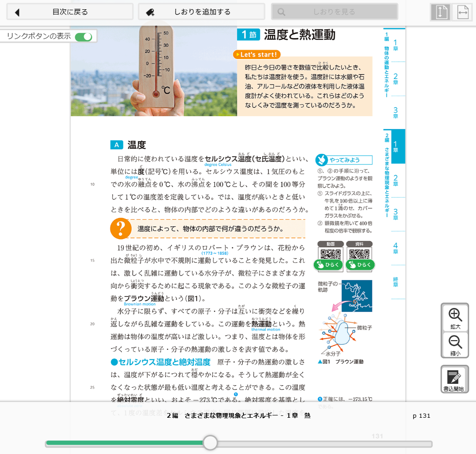476x454 pixels.
Task: Click the page progress slider handle
Action: pyautogui.click(x=211, y=442)
